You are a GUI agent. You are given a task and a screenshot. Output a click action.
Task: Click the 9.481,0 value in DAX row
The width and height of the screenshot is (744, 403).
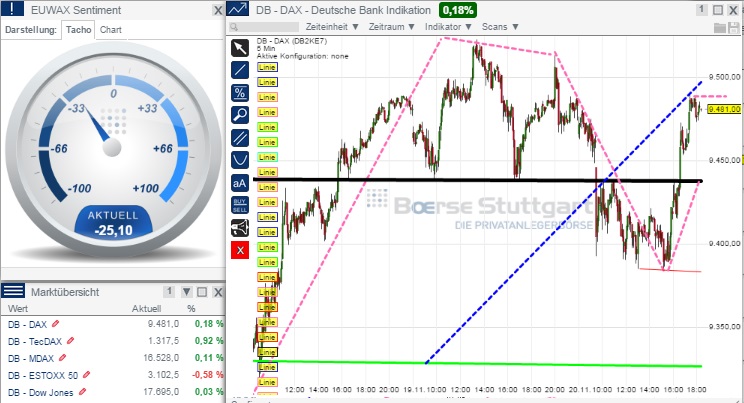point(163,324)
